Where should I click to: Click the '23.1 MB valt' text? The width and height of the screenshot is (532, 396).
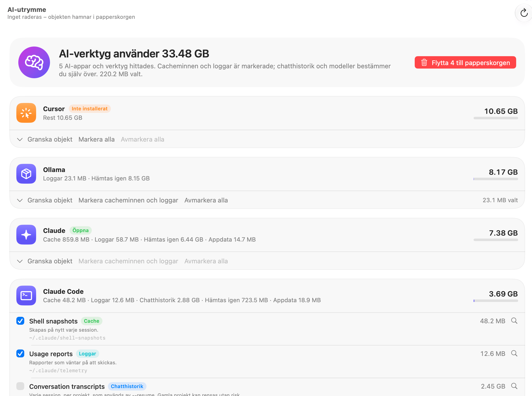pos(500,200)
